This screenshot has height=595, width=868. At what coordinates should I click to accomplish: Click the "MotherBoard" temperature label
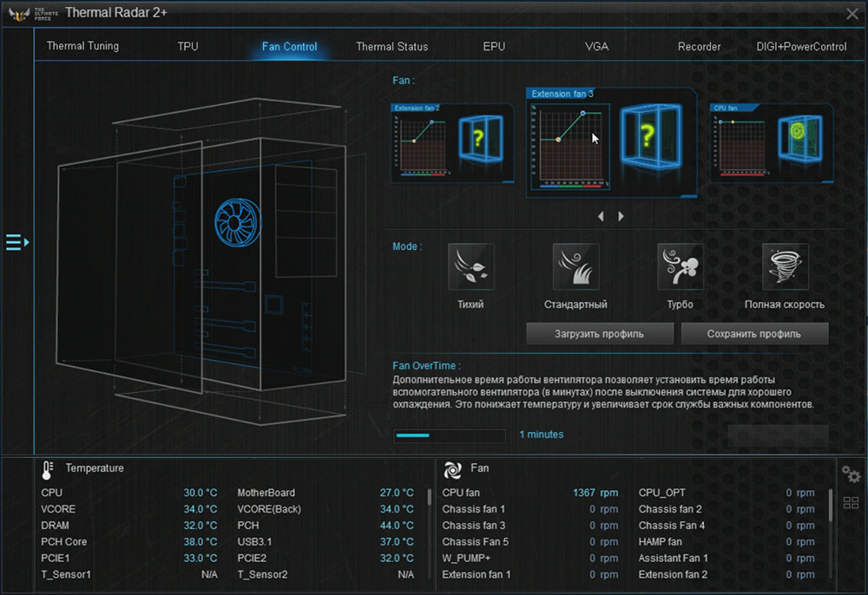(x=266, y=493)
